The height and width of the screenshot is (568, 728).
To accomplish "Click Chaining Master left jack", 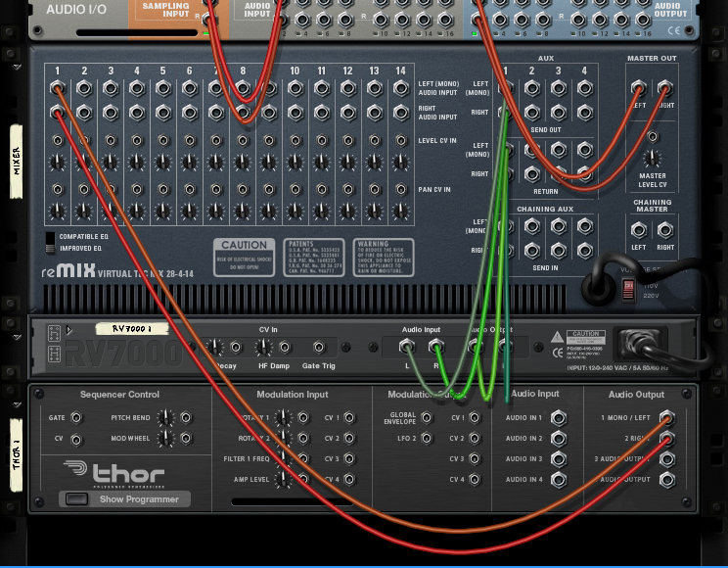I will click(639, 229).
